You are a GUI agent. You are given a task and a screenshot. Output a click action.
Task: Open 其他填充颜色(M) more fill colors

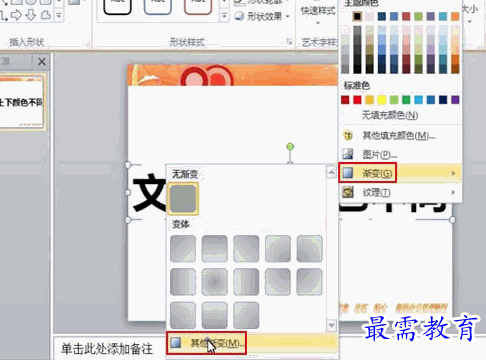coord(400,135)
